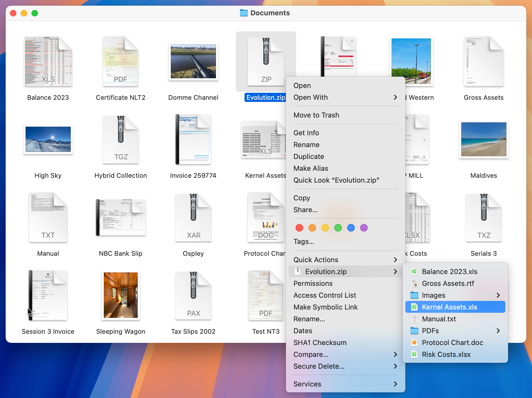This screenshot has width=532, height=398.
Task: Select the Maldives beach photo thumbnail
Action: [484, 139]
